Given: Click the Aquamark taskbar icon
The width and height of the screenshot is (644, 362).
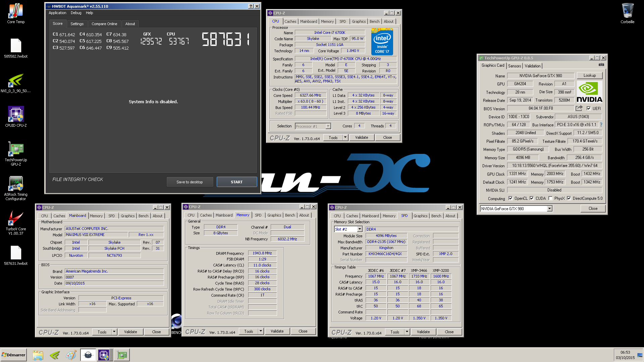Looking at the screenshot, I should (88, 355).
